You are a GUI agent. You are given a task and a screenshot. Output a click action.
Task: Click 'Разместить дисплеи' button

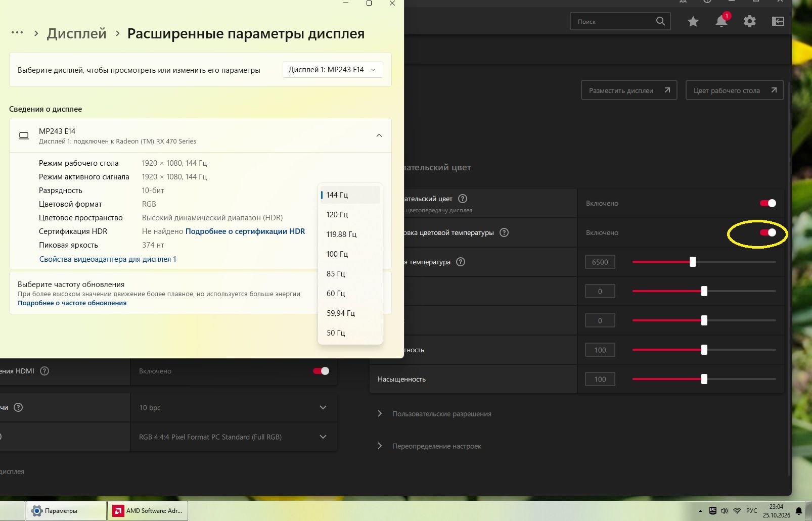coord(629,90)
